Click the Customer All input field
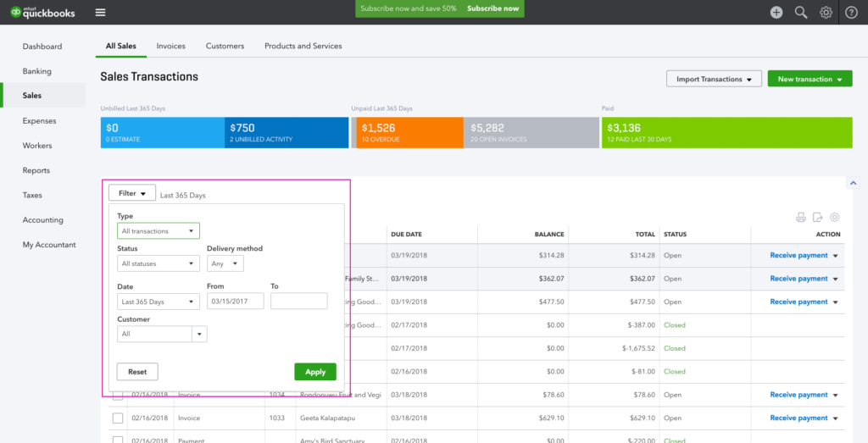868x443 pixels. click(x=154, y=334)
